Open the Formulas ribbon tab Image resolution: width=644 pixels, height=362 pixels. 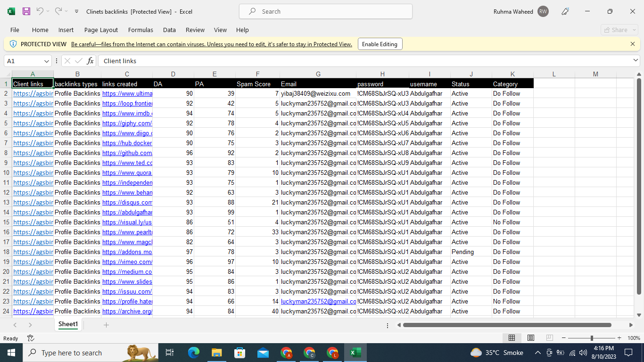point(140,30)
